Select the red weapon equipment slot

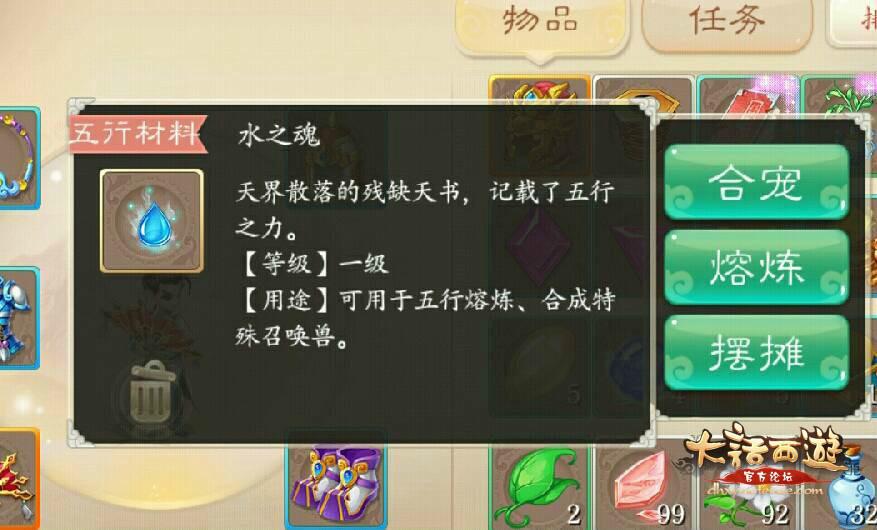[x=19, y=479]
